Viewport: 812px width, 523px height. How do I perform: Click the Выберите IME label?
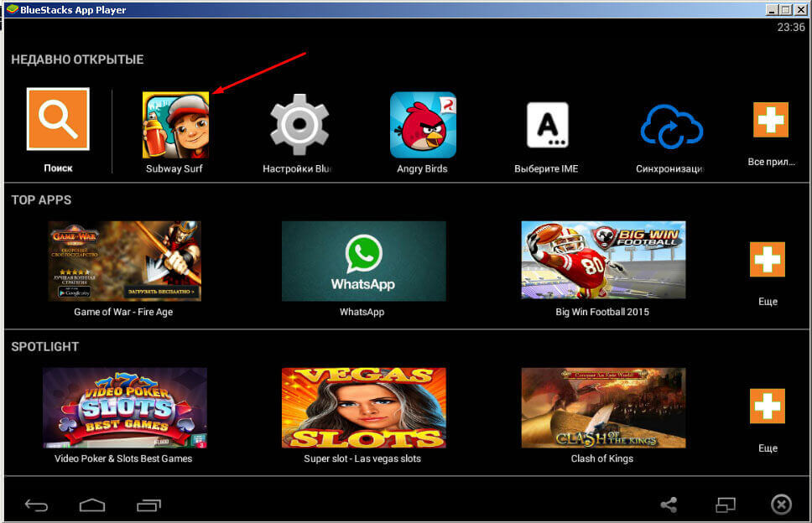click(x=546, y=168)
